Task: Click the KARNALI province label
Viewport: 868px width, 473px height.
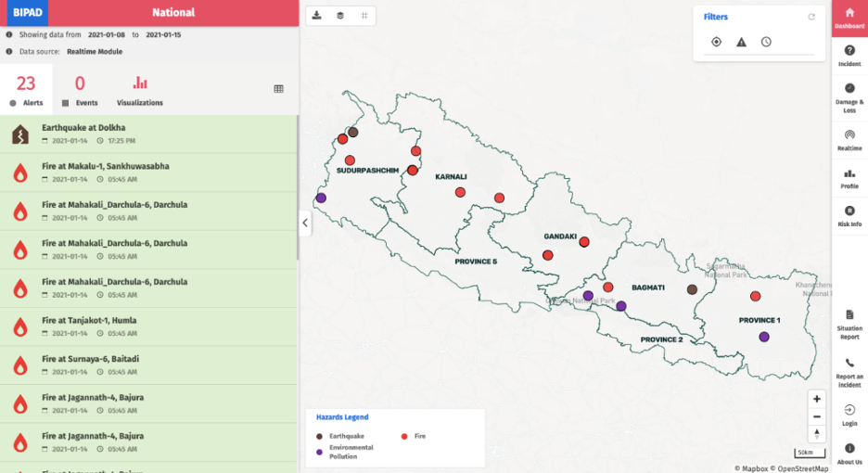Action: pyautogui.click(x=451, y=177)
